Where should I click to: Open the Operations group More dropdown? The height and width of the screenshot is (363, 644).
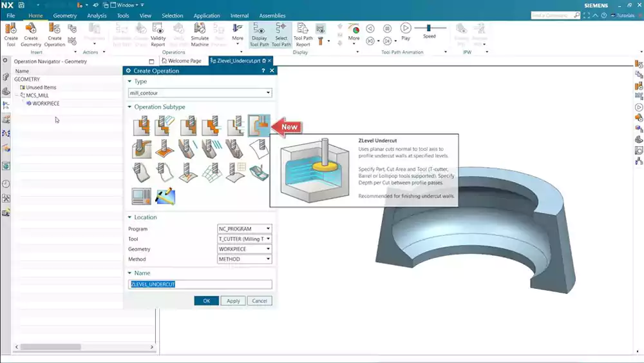[x=238, y=33]
